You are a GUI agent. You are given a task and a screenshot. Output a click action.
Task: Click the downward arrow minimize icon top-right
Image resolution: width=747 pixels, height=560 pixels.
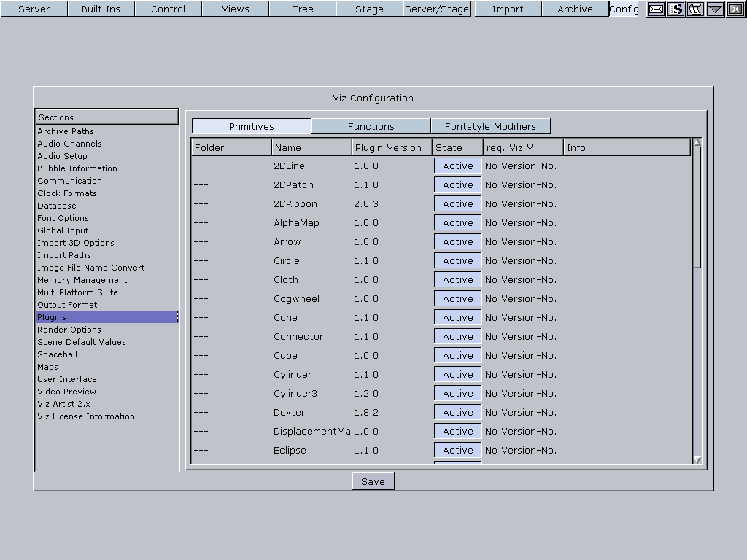[713, 9]
